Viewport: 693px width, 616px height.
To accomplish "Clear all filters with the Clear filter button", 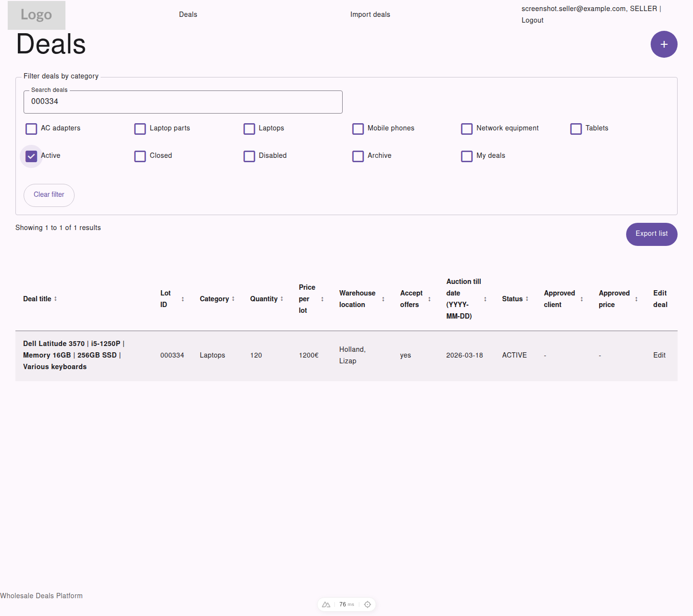I will pyautogui.click(x=49, y=195).
